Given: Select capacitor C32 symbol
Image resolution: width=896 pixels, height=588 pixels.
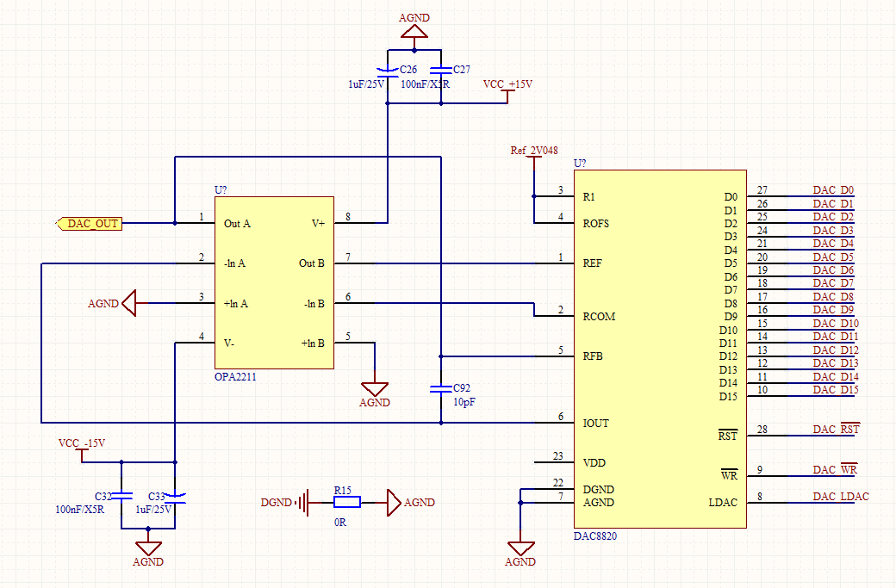Looking at the screenshot, I should click(121, 496).
